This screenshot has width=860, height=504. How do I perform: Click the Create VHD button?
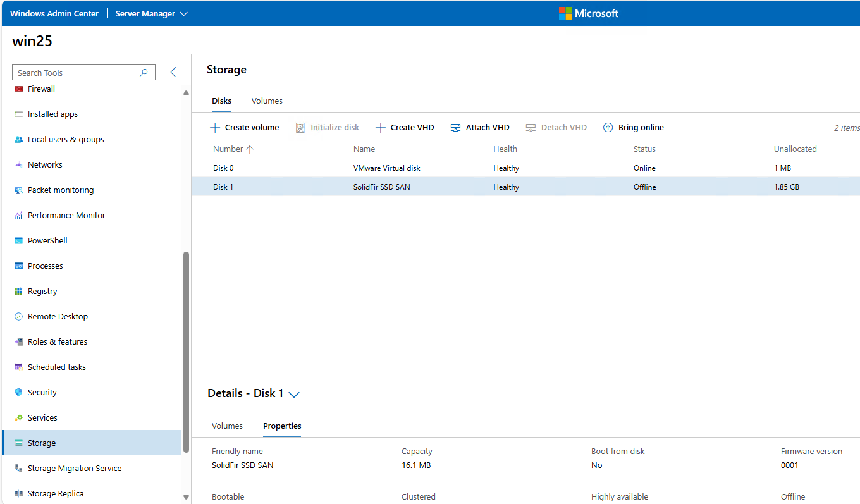pos(405,128)
